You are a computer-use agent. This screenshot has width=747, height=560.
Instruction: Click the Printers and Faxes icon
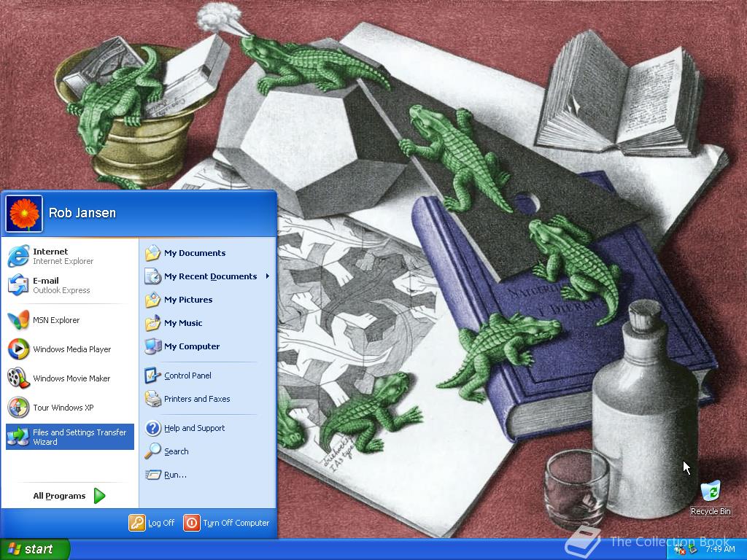click(x=153, y=399)
